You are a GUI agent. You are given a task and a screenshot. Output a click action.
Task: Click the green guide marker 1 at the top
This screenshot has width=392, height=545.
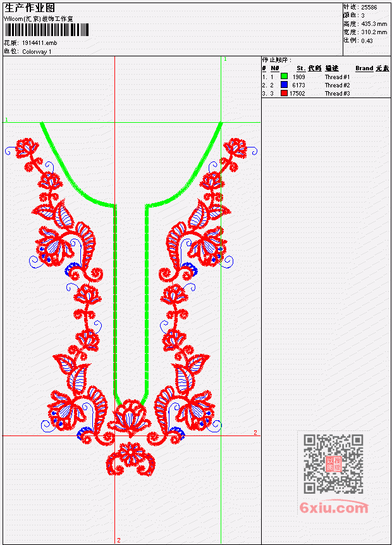click(x=225, y=59)
